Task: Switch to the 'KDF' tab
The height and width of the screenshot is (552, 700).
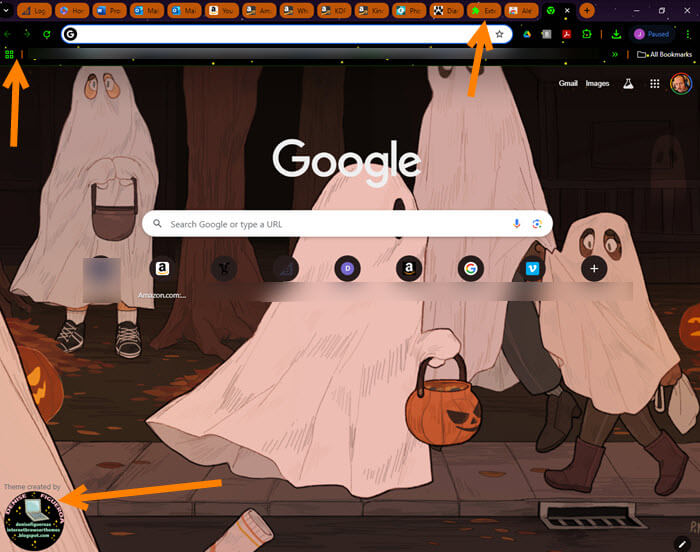Action: tap(334, 10)
